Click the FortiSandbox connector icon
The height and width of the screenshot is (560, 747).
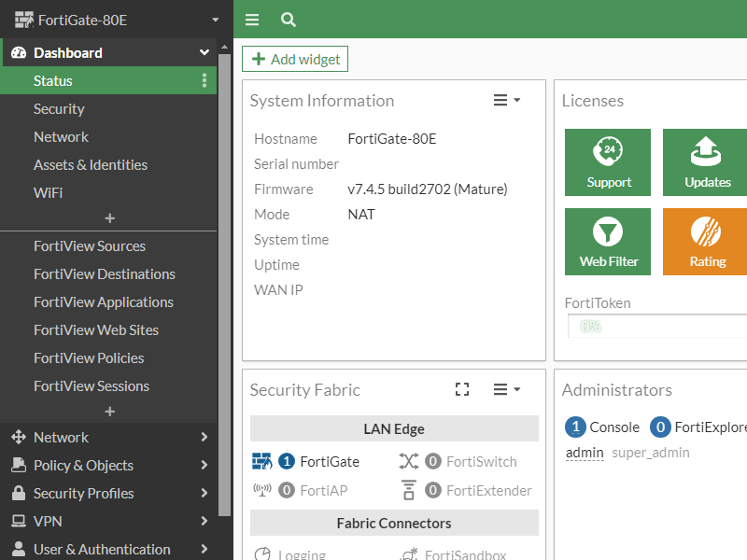click(409, 553)
